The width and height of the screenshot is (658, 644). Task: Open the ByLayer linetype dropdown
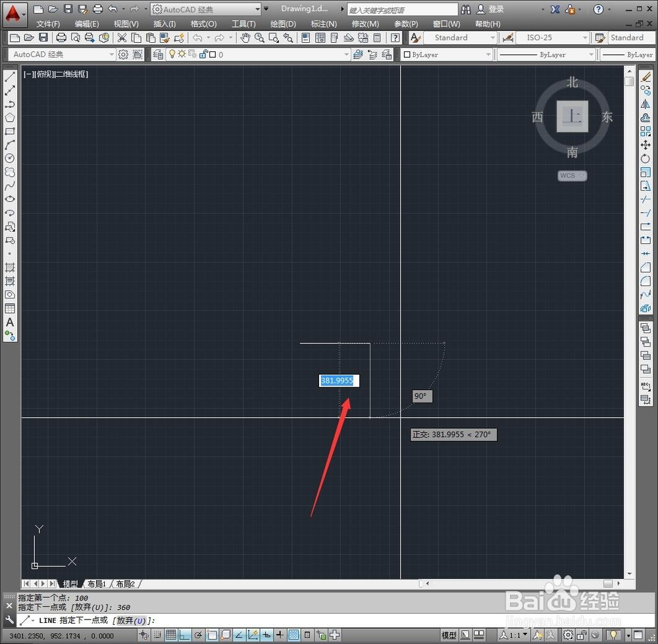point(546,55)
